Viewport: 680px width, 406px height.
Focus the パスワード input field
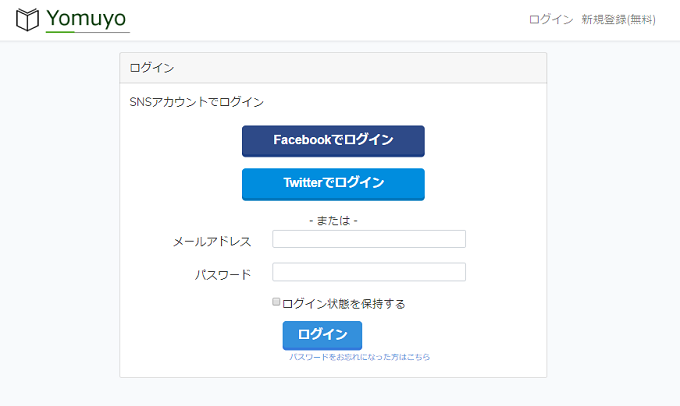(x=369, y=272)
